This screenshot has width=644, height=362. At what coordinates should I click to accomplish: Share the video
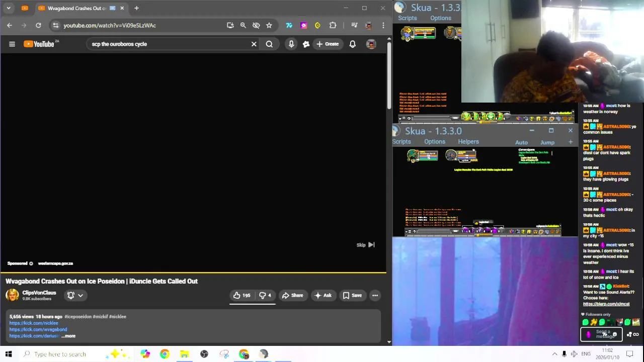tap(292, 296)
